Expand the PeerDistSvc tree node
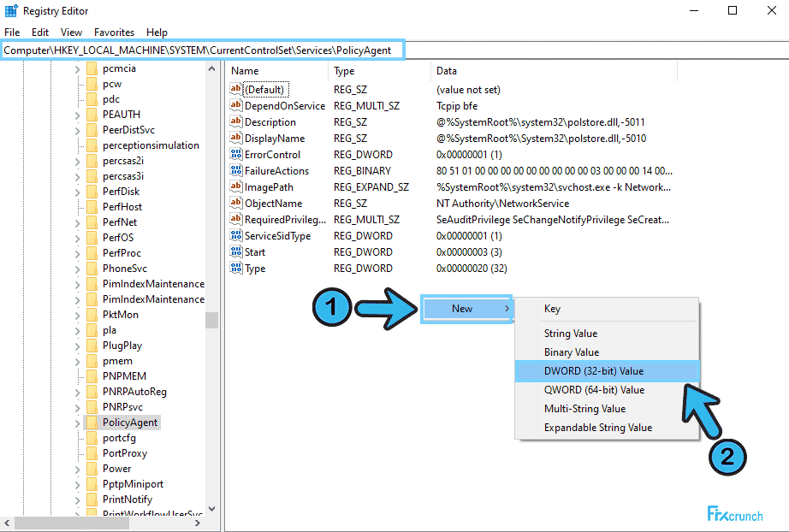Viewport: 789px width, 532px height. 78,130
